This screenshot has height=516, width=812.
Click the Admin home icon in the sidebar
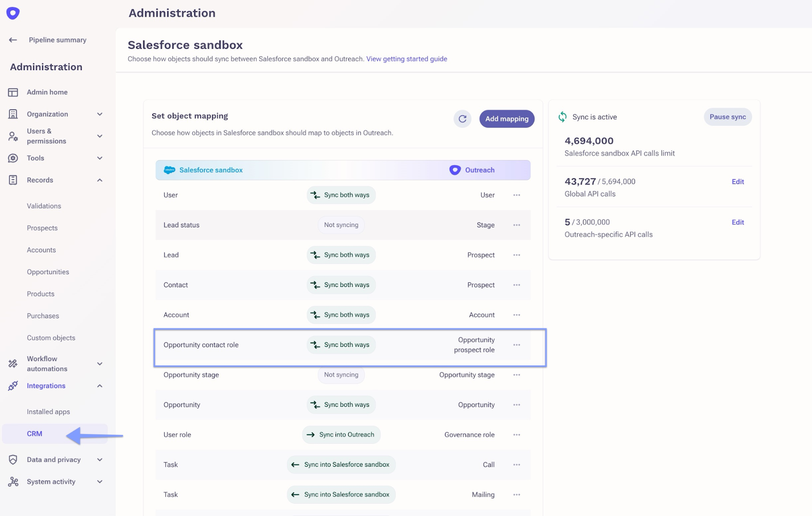click(x=13, y=92)
